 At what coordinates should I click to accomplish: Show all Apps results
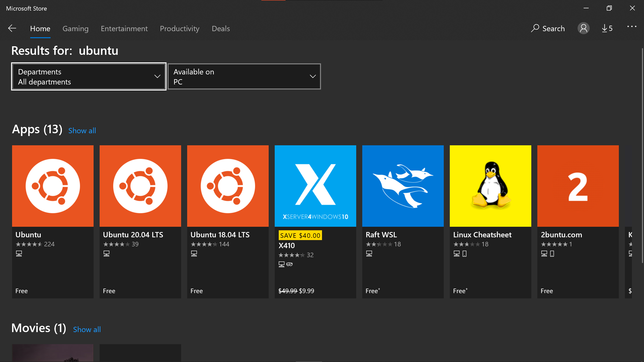(x=82, y=131)
